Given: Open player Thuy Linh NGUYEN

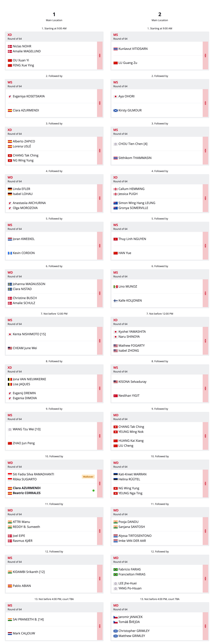Looking at the screenshot, I should click(x=132, y=239).
